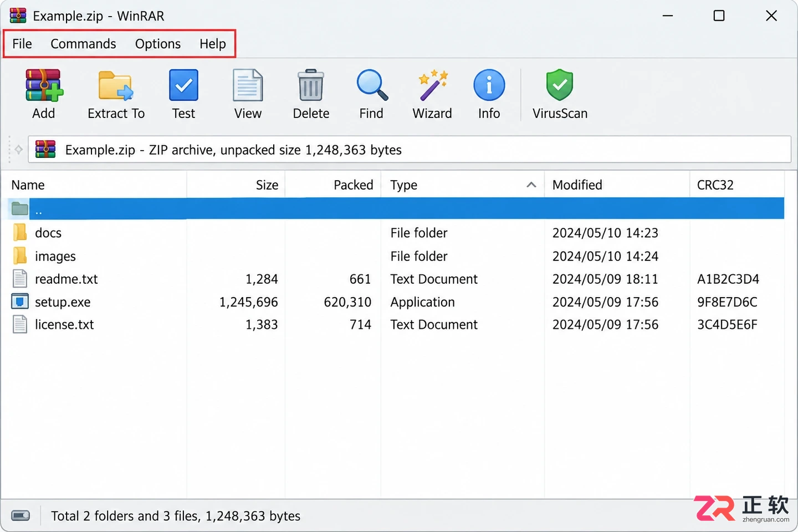
Task: Click the Example.zip archive path field
Action: pos(410,150)
